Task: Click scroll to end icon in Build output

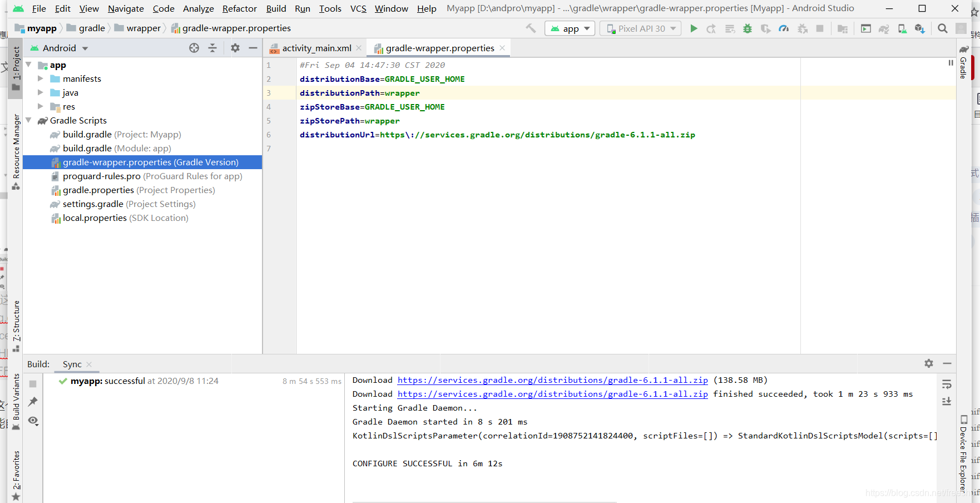Action: coord(947,402)
